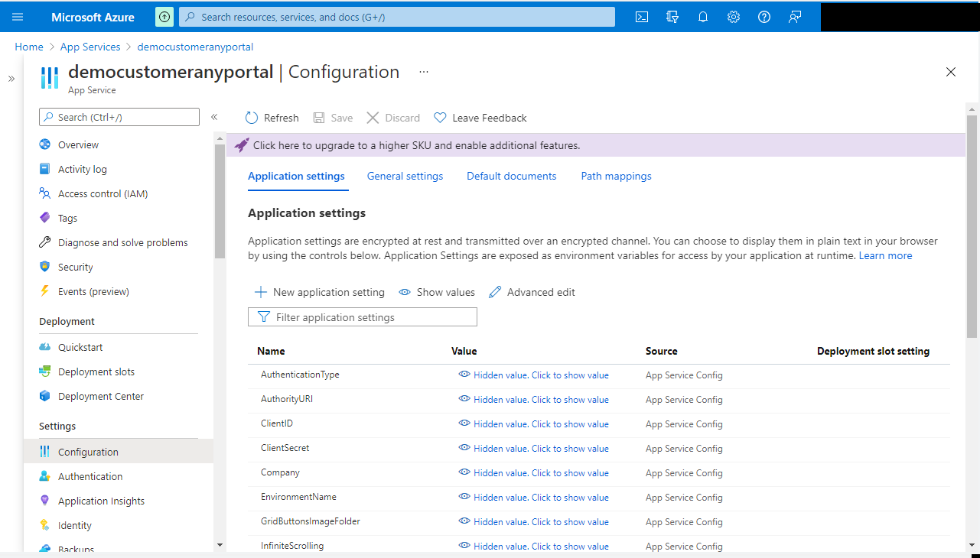Screen dimensions: 980x558
Task: Focus the top search resources box
Action: click(x=397, y=17)
